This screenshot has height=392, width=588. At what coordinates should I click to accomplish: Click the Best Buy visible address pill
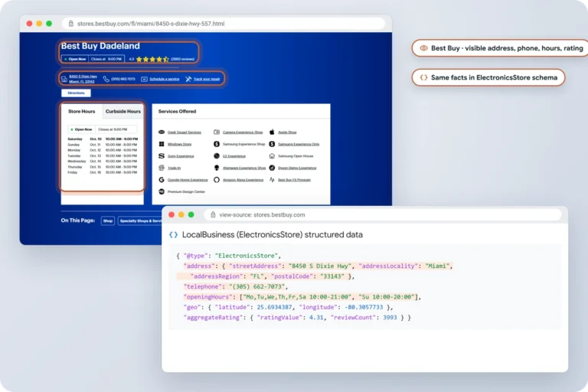coord(500,48)
